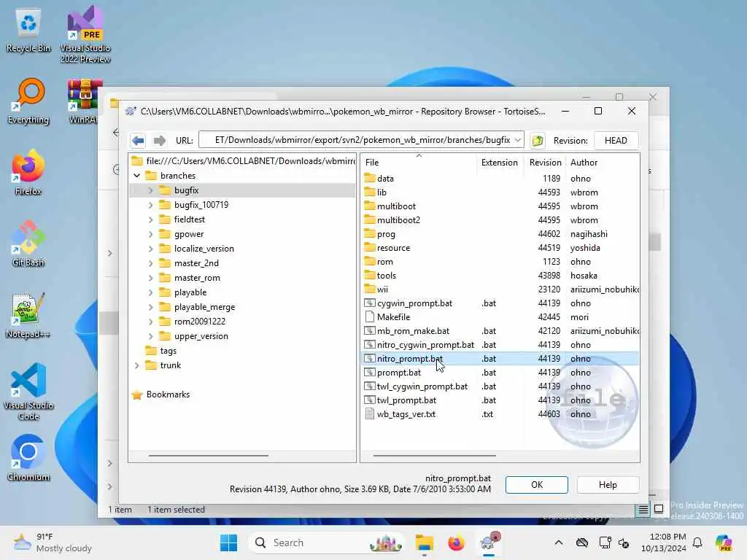Click the wb_tags_ver.txt text file icon

pos(370,414)
